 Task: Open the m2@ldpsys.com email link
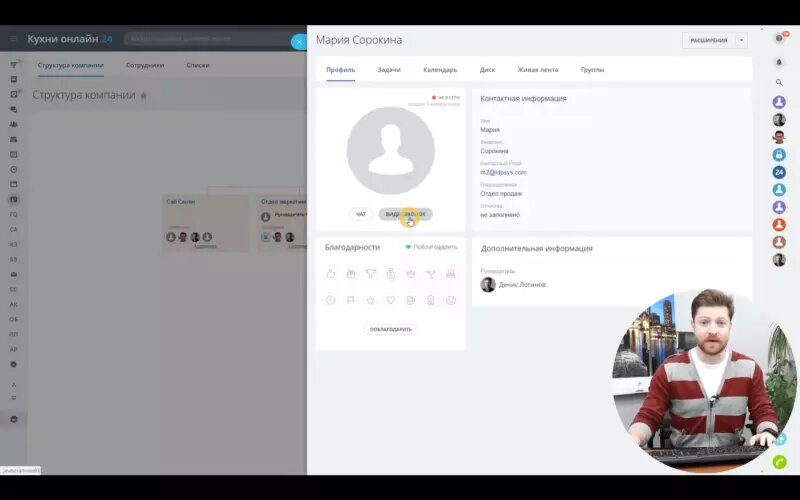pos(504,172)
